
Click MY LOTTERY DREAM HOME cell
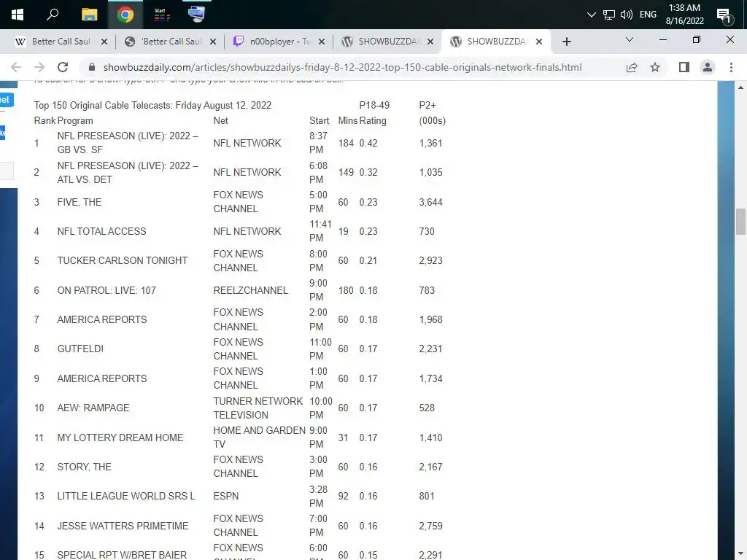pyautogui.click(x=120, y=437)
